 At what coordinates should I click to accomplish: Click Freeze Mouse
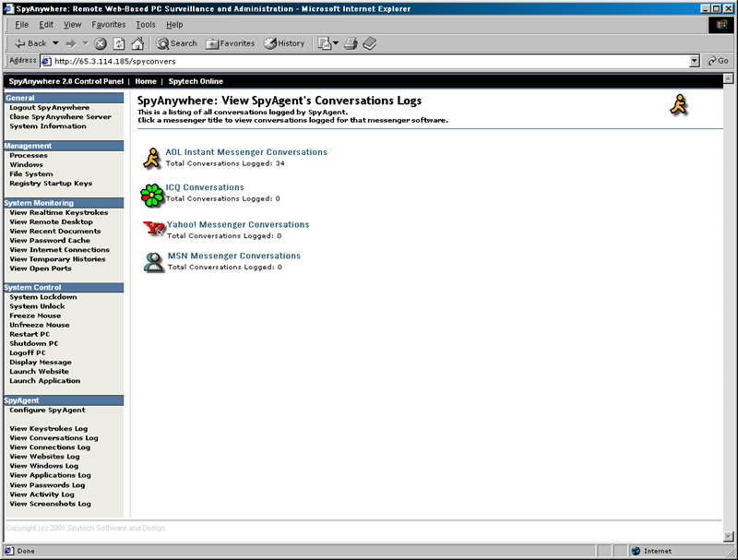pyautogui.click(x=35, y=316)
